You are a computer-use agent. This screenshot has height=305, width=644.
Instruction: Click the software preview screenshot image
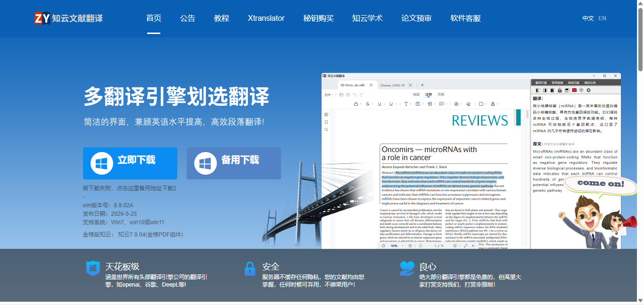[471, 161]
